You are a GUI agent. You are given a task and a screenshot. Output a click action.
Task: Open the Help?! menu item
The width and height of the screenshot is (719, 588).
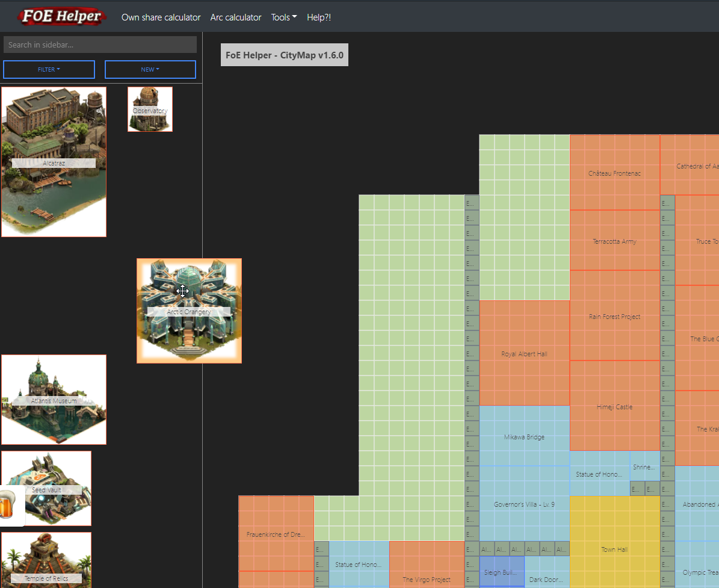(319, 17)
